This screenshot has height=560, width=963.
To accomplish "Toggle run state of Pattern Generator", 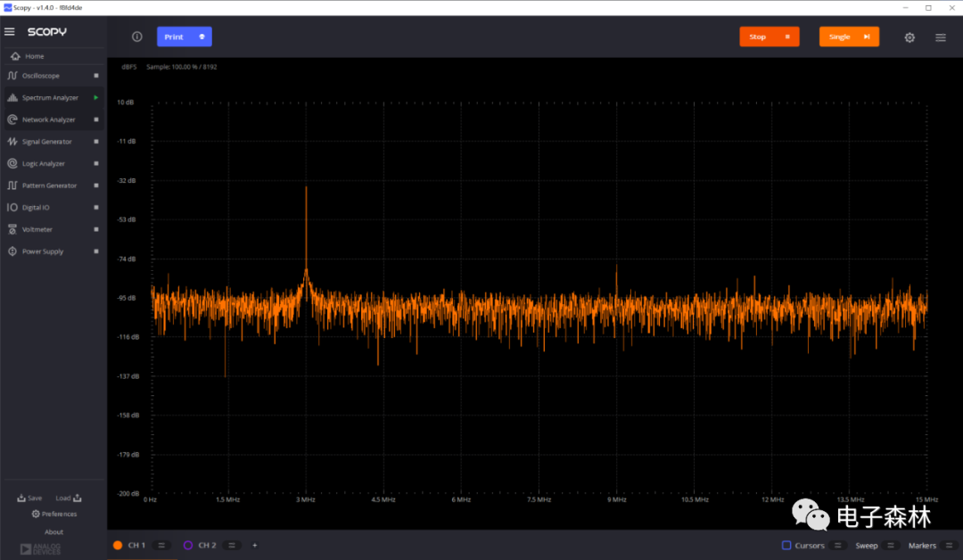I will pos(95,185).
